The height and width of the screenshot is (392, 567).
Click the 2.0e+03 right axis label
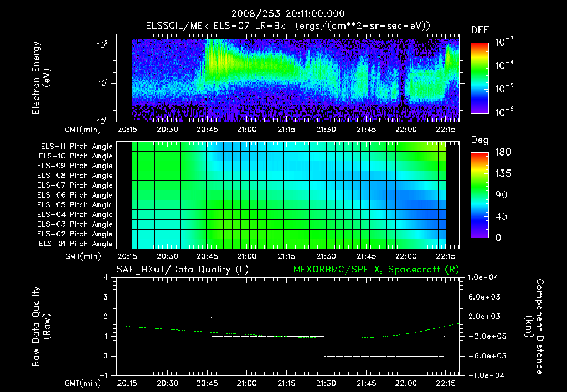click(x=484, y=317)
